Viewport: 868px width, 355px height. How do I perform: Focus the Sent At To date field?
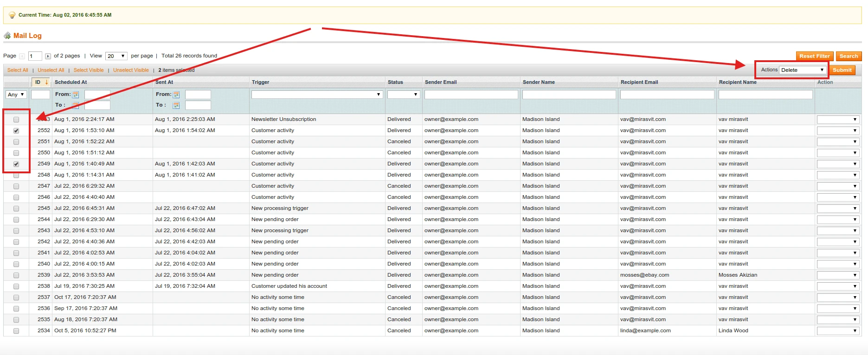coord(198,105)
